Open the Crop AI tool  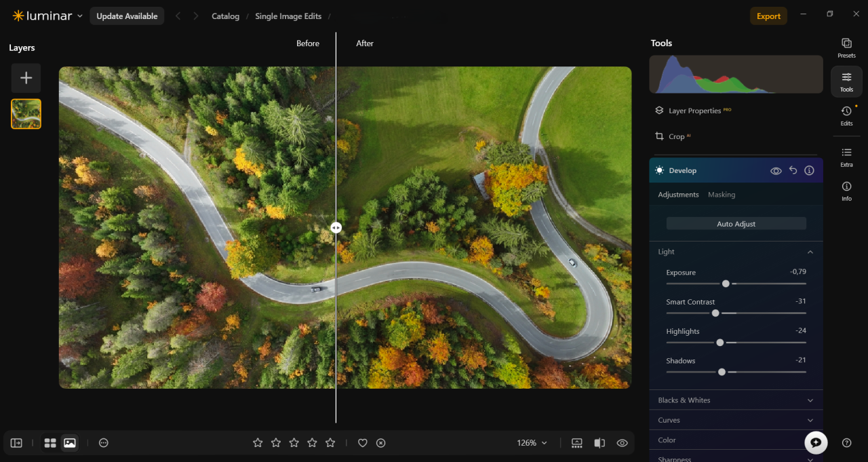point(672,136)
